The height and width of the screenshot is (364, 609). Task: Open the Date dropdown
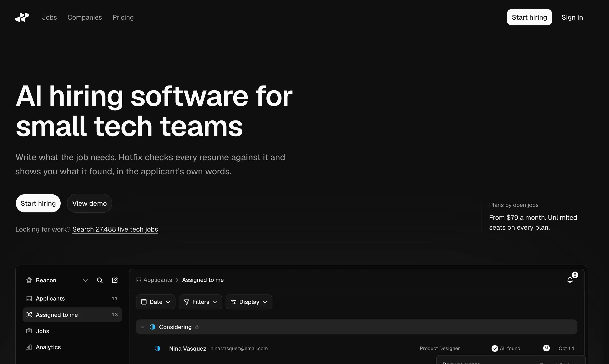click(x=156, y=302)
